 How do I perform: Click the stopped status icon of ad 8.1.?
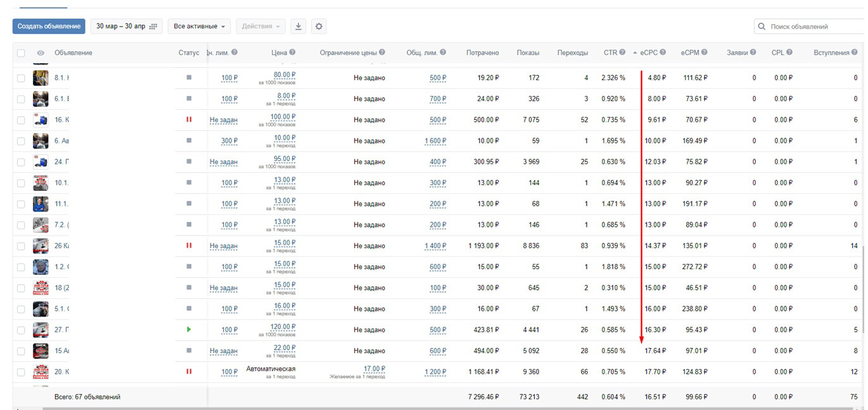[188, 78]
